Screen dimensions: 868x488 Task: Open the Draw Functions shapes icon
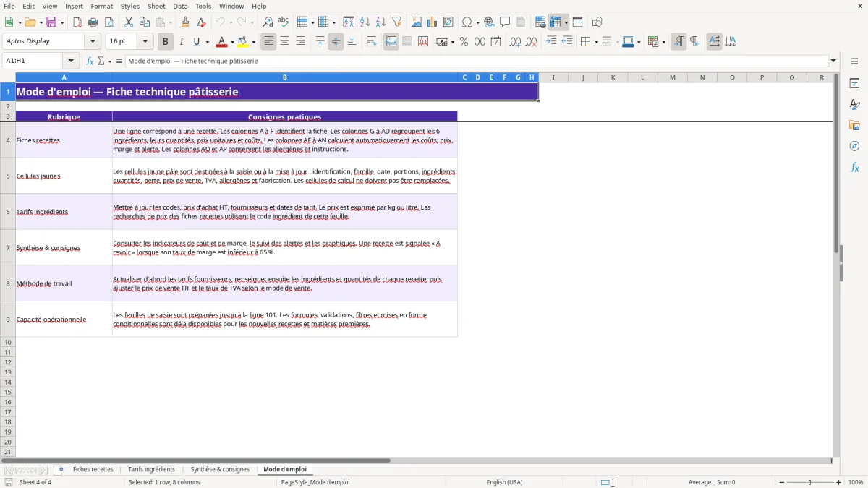pyautogui.click(x=597, y=22)
